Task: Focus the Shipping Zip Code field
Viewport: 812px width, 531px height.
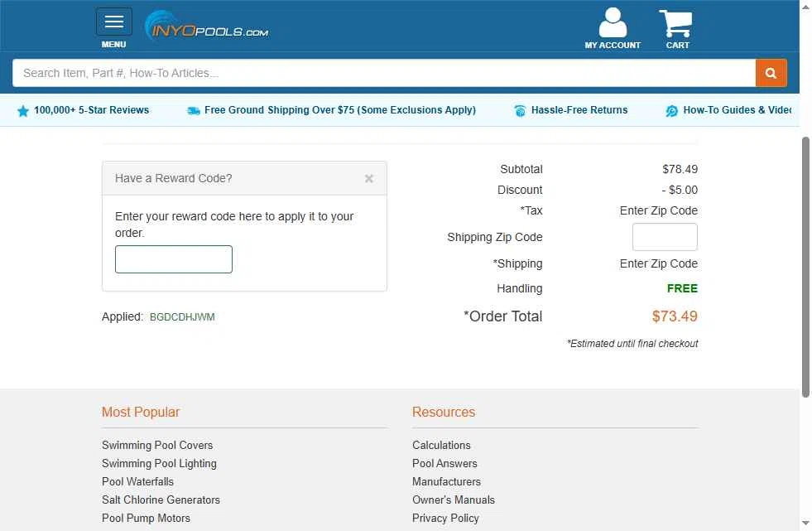Action: [665, 237]
